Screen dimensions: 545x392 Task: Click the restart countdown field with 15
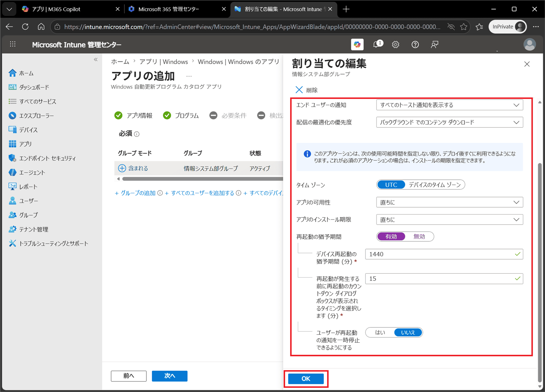pos(444,279)
